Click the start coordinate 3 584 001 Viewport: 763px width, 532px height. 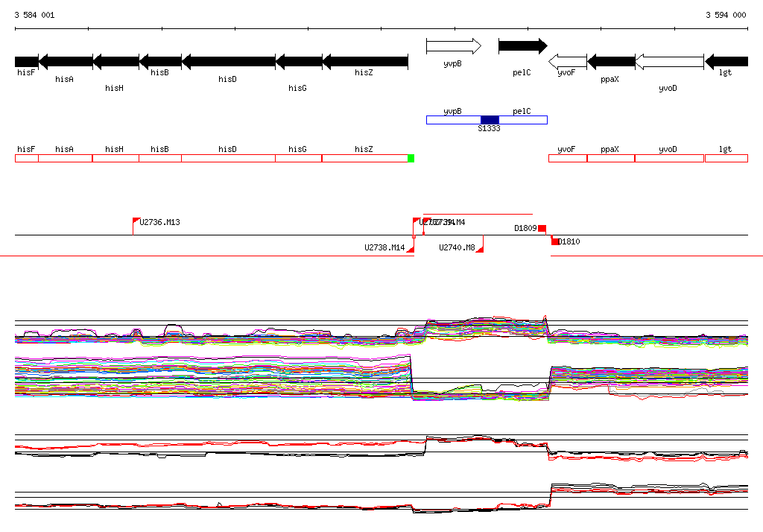pyautogui.click(x=34, y=15)
